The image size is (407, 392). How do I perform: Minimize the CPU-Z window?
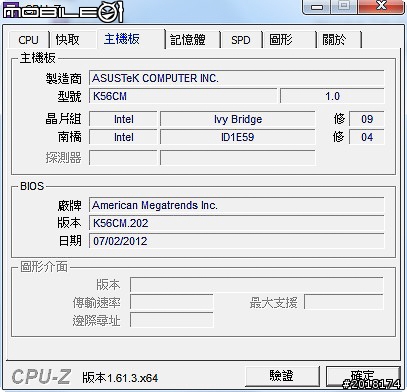[x=317, y=7]
